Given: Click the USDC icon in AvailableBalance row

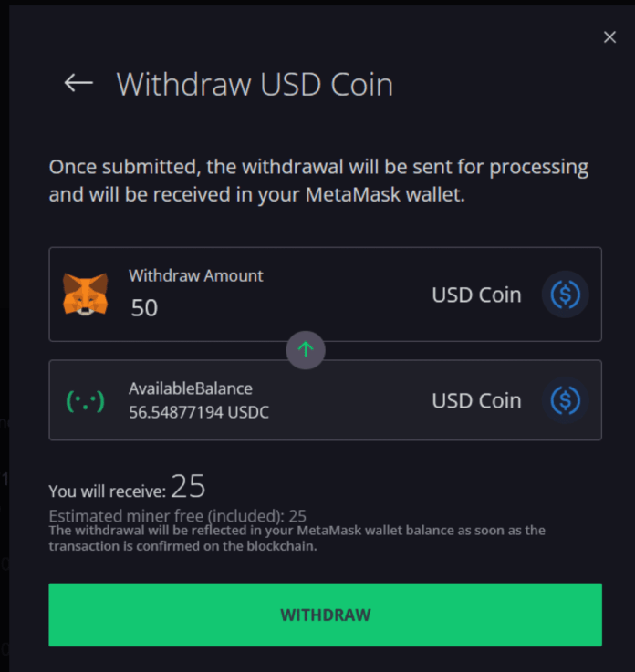Looking at the screenshot, I should click(566, 400).
